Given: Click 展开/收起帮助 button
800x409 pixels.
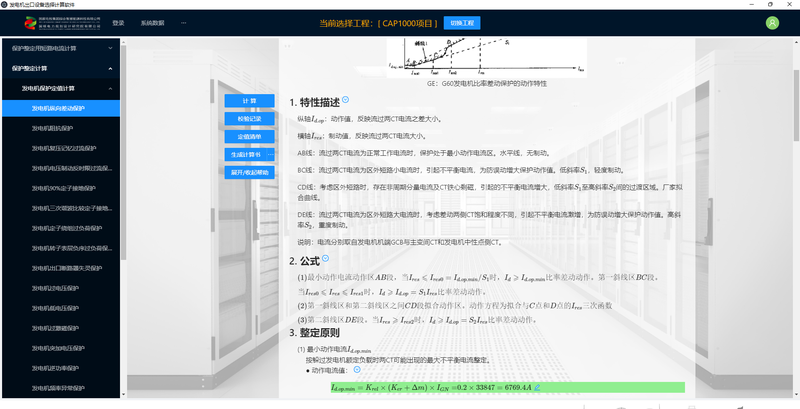Looking at the screenshot, I should point(249,172).
